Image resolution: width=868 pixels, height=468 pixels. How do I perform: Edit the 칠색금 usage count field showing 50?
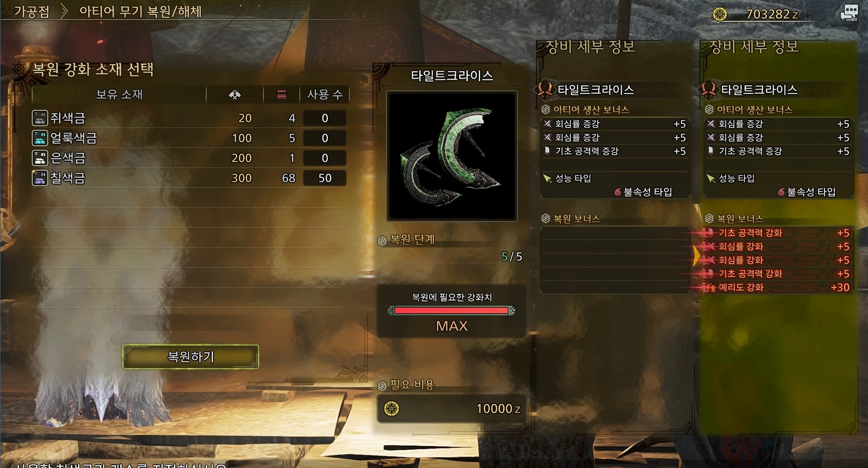(325, 178)
